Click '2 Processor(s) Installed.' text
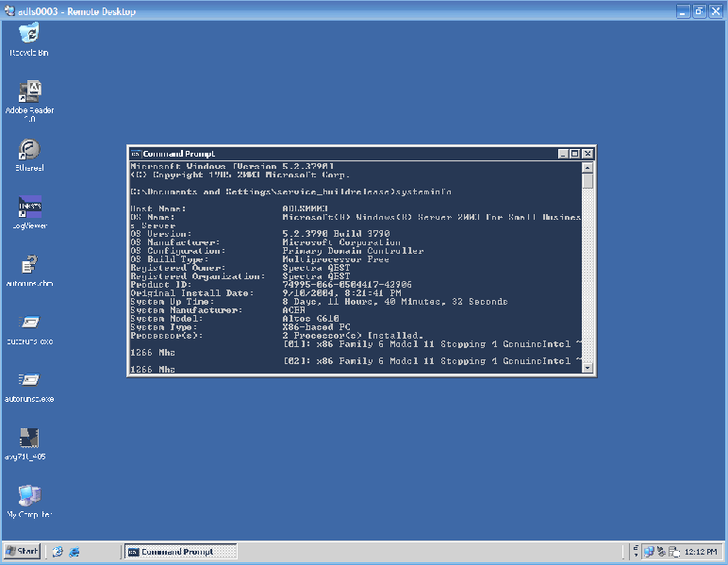 353,335
